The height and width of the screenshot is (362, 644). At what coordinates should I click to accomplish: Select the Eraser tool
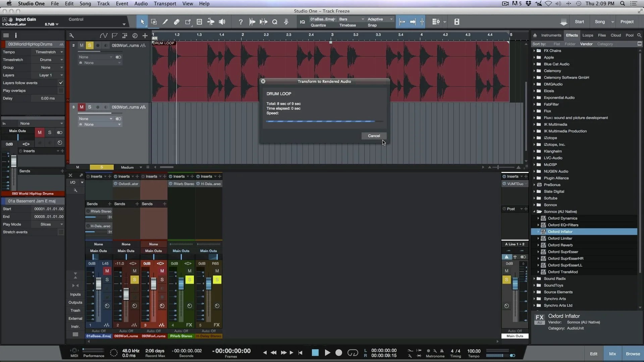pyautogui.click(x=176, y=22)
